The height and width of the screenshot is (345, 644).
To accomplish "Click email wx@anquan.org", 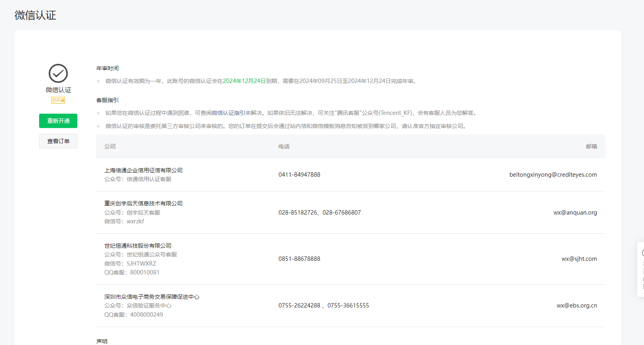I will (575, 213).
